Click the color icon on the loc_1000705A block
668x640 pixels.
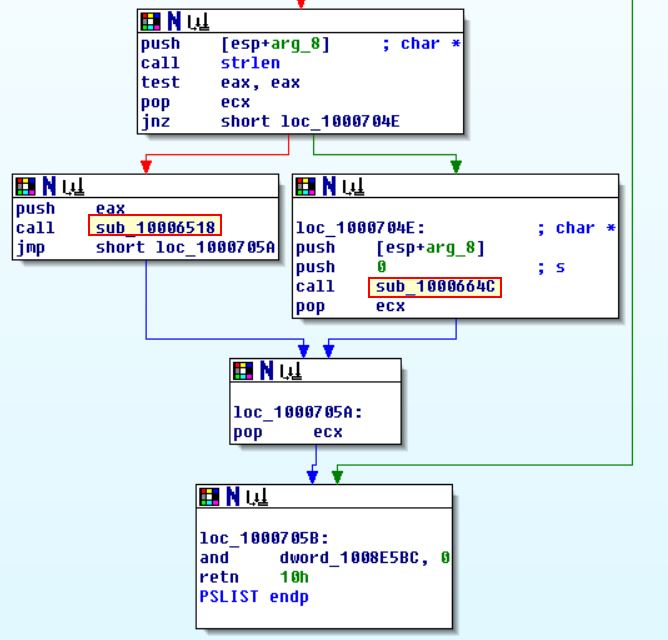pos(242,371)
